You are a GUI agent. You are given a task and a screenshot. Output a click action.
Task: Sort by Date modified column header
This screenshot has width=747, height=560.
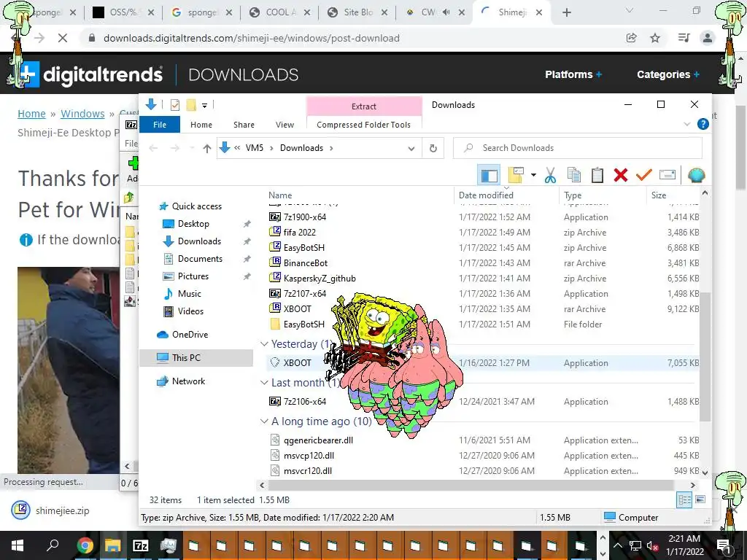coord(486,195)
